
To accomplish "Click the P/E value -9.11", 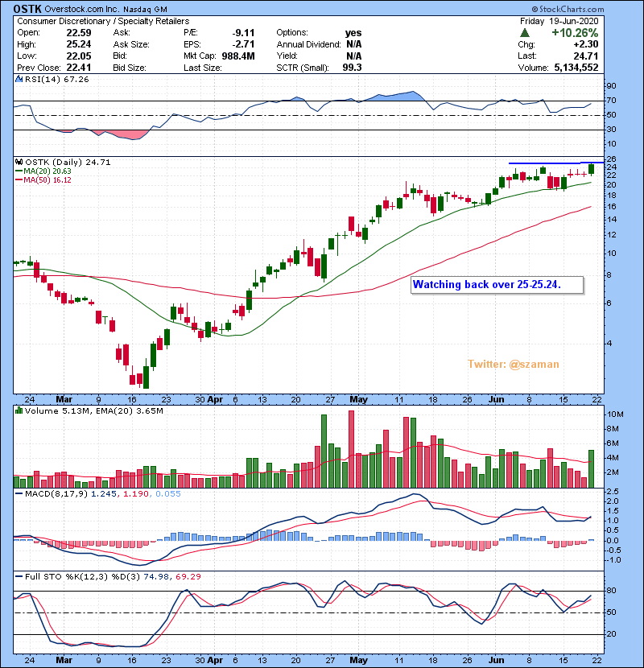I will [x=243, y=33].
